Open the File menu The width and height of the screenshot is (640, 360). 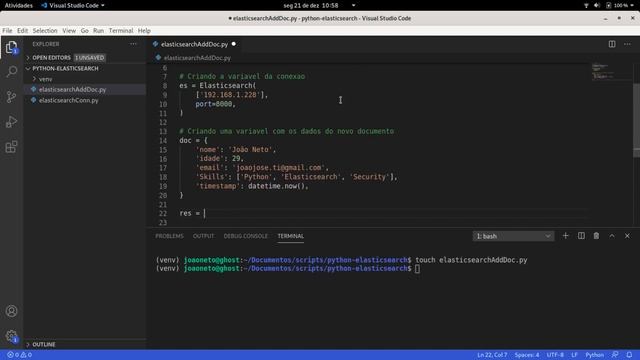(7, 31)
